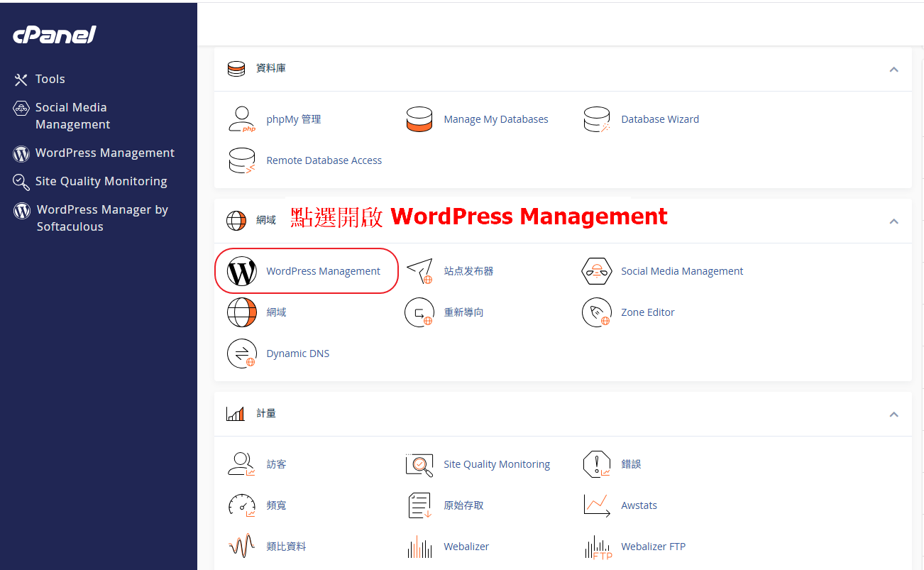924x570 pixels.
Task: Collapse the 資料庫 section
Action: [893, 69]
